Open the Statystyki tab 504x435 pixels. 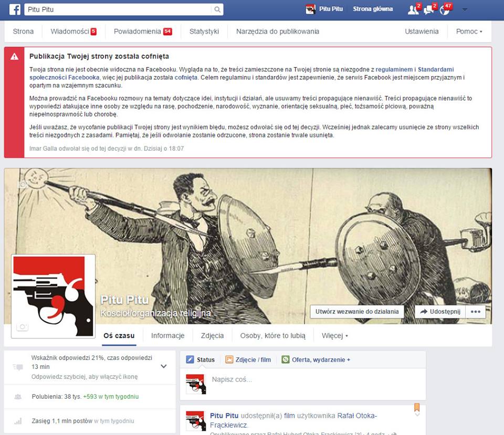[204, 31]
